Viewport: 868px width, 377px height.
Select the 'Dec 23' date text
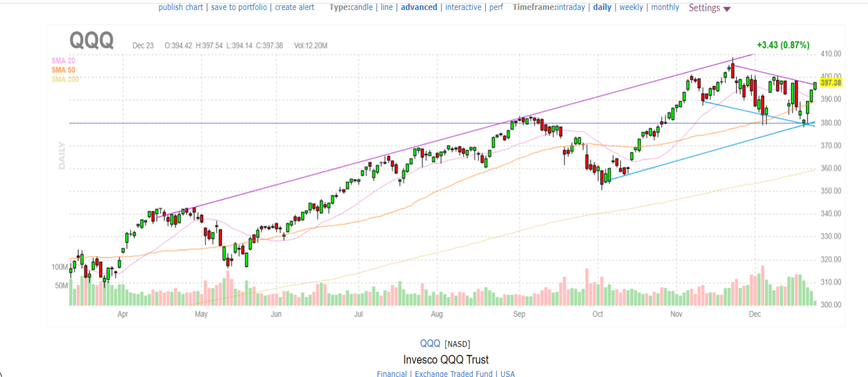click(143, 46)
